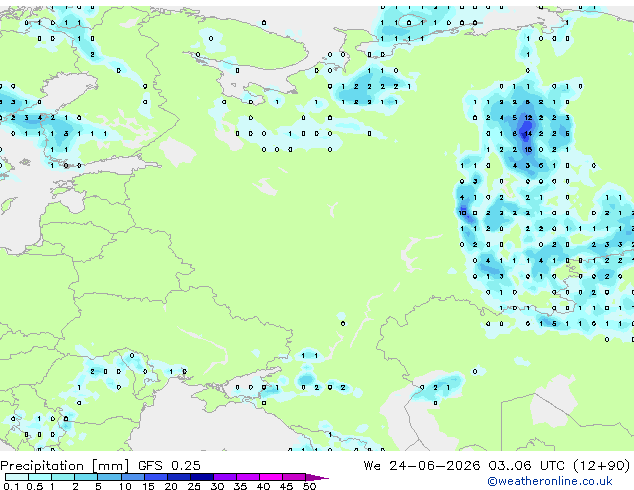Click the above-50 mm arrow tip of legend
Image resolution: width=634 pixels, height=490 pixels.
[317, 477]
